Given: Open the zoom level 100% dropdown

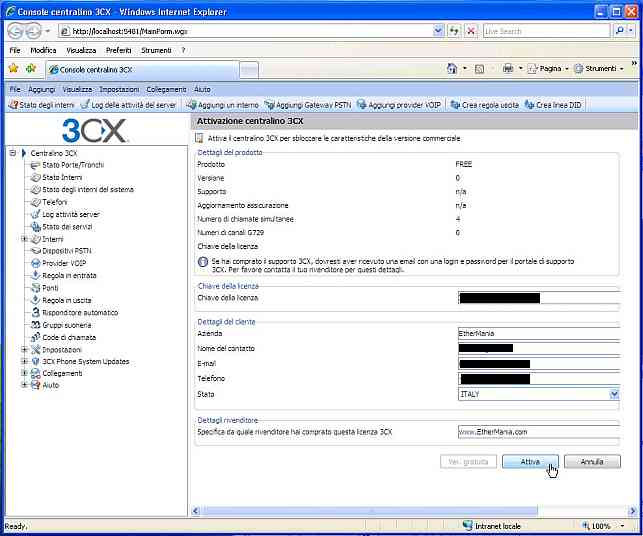Looking at the screenshot, I should coord(622,526).
